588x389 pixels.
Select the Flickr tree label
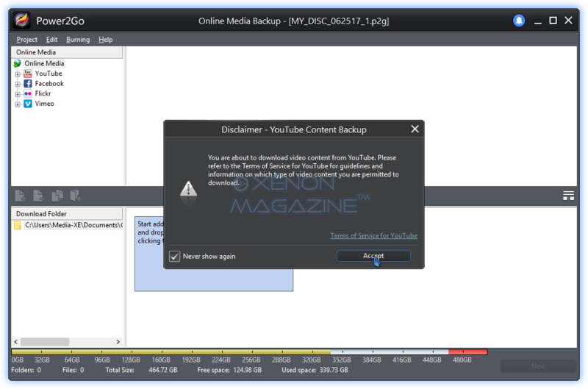pyautogui.click(x=43, y=94)
